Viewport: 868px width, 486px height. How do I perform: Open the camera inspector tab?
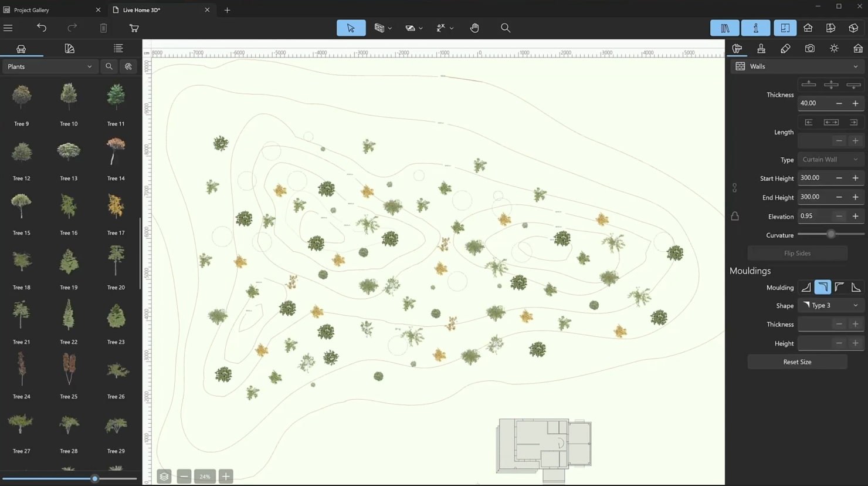(810, 49)
